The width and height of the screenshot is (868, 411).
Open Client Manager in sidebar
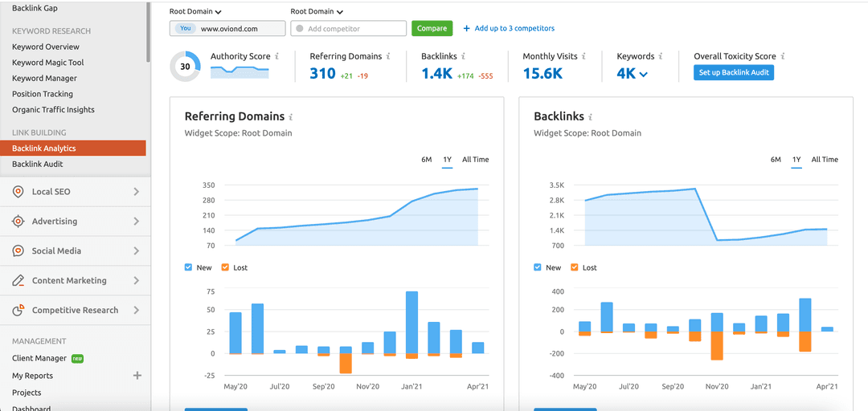click(x=39, y=359)
